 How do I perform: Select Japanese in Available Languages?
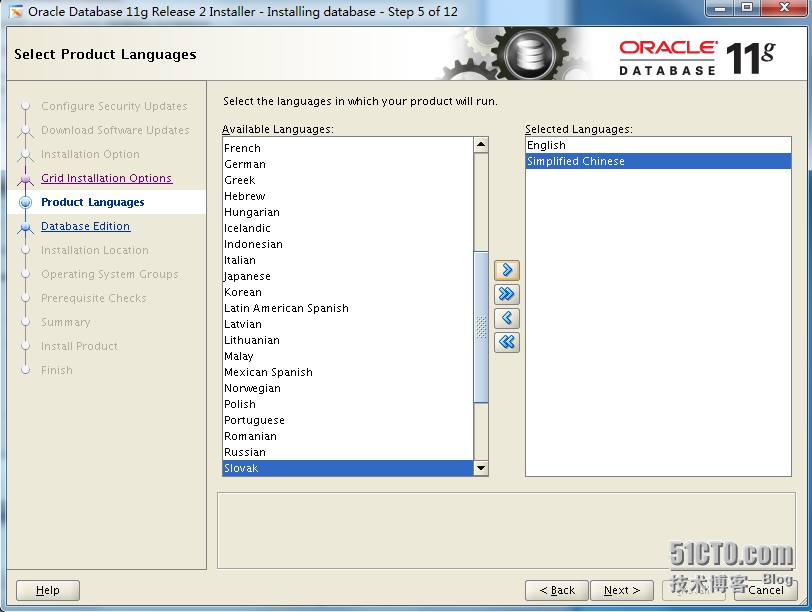click(347, 276)
